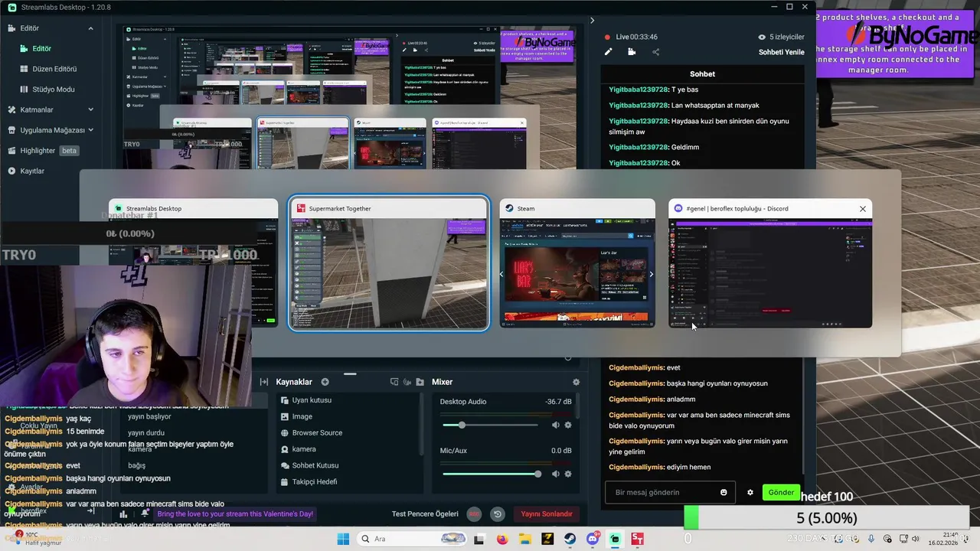Click Sohbeti Yenile to refresh chat

tap(781, 52)
